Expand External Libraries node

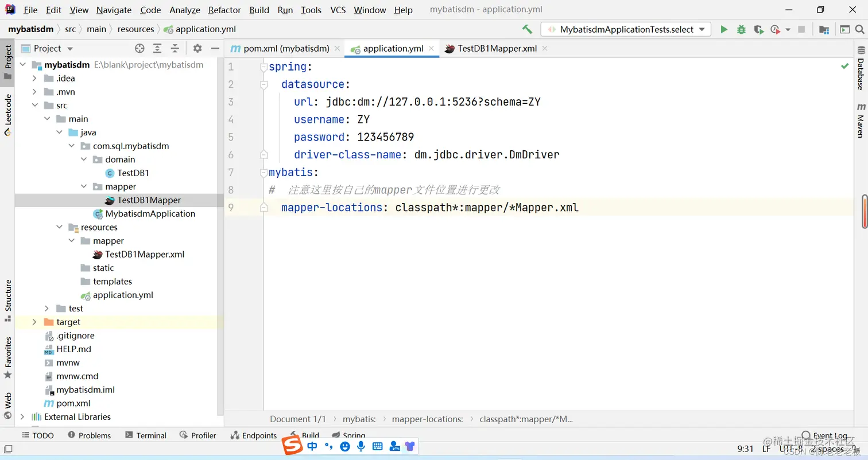(23, 417)
